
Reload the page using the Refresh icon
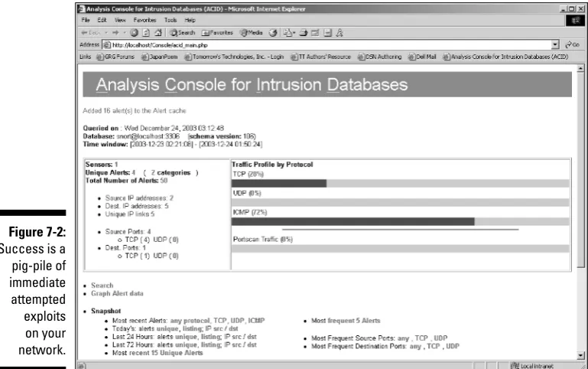point(146,33)
